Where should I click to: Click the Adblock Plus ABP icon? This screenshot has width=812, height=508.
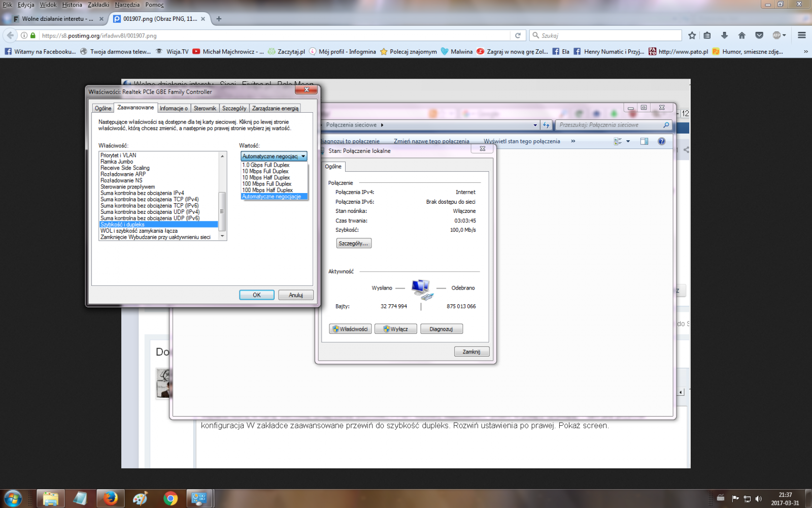(776, 36)
